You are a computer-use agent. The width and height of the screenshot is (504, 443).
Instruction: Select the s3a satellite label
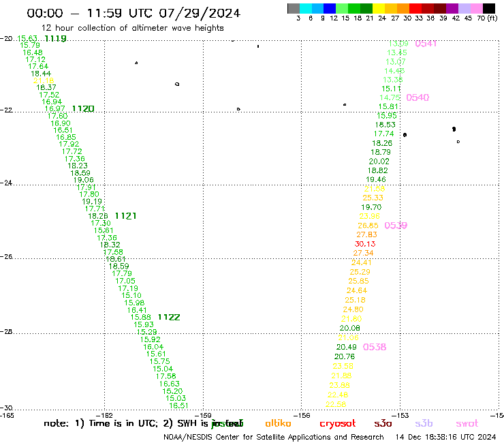383,424
